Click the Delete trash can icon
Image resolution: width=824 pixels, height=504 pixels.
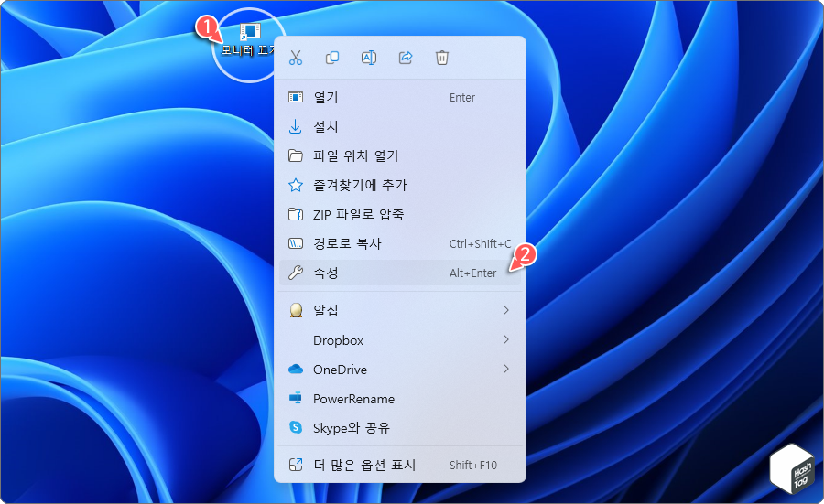pyautogui.click(x=442, y=58)
